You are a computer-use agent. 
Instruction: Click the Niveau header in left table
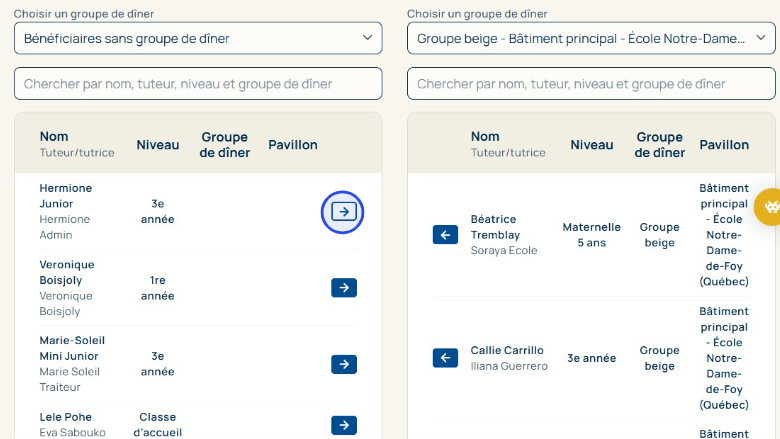158,145
